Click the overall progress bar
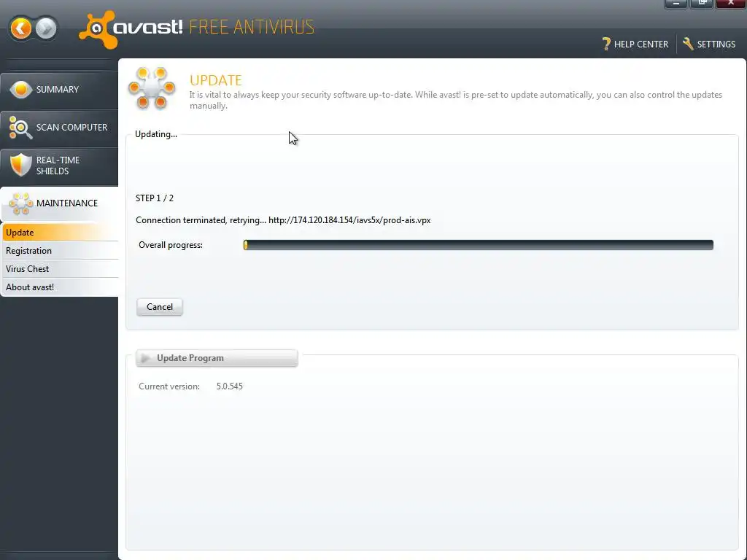 point(479,245)
